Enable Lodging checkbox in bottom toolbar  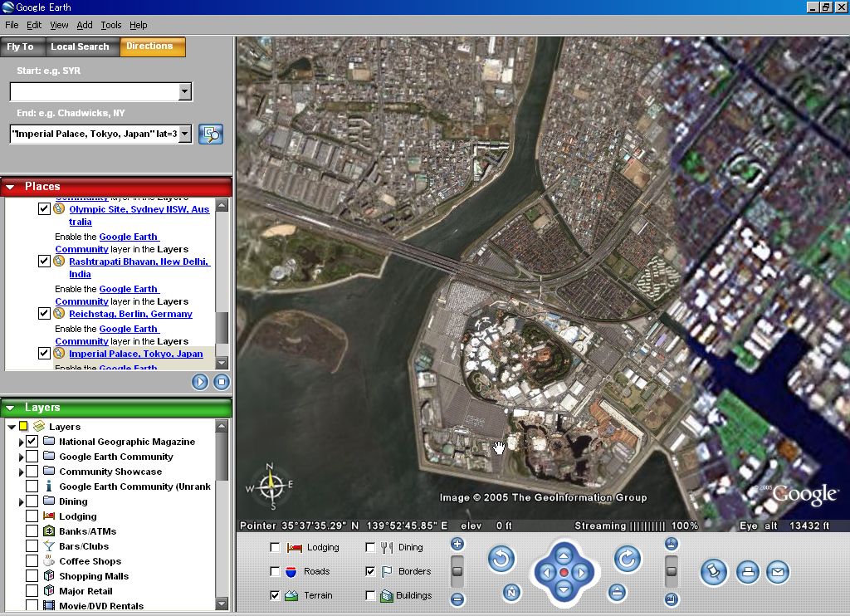[x=275, y=548]
